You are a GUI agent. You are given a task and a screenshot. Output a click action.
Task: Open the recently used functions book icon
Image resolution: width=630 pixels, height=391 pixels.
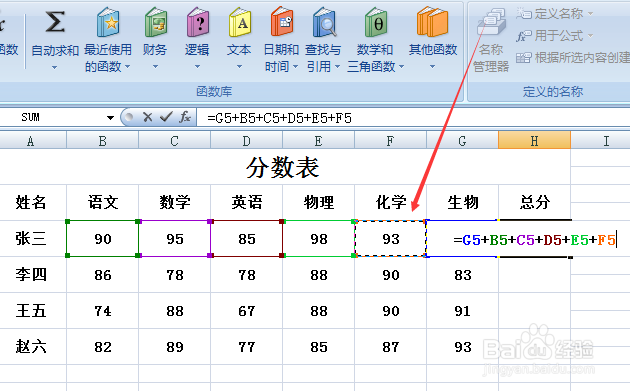108,23
